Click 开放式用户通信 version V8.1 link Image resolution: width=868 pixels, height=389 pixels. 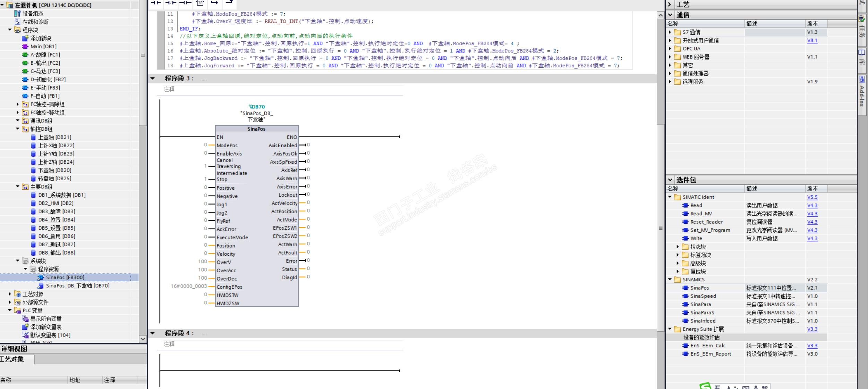[x=812, y=40]
